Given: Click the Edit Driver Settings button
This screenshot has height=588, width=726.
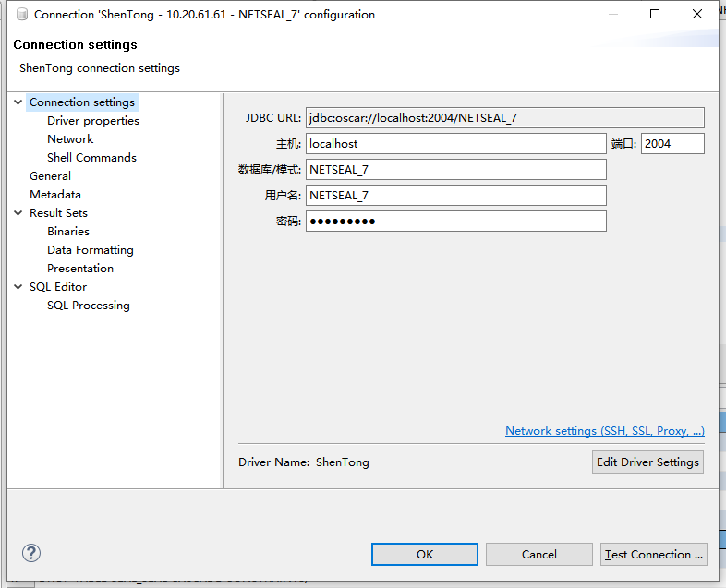Looking at the screenshot, I should [x=647, y=462].
